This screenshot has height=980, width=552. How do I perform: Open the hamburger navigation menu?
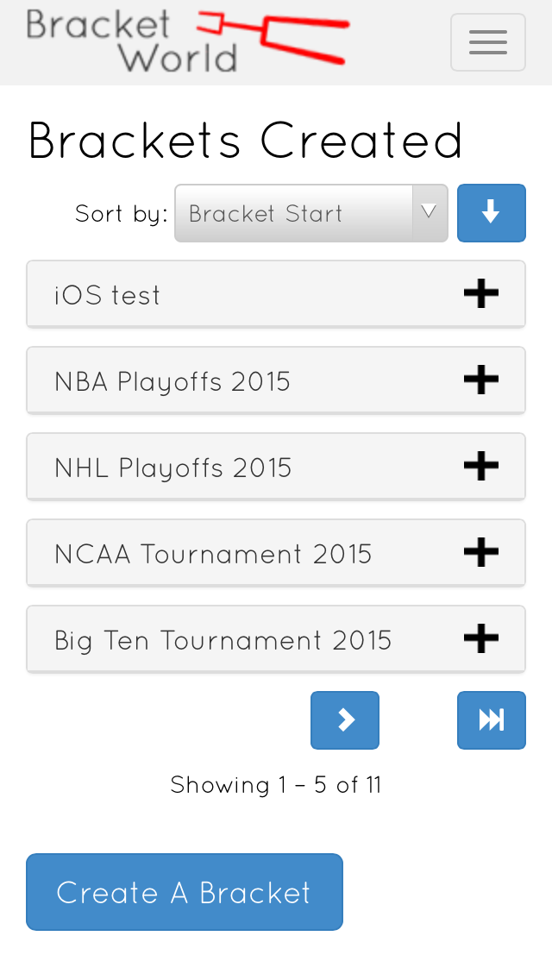[487, 42]
